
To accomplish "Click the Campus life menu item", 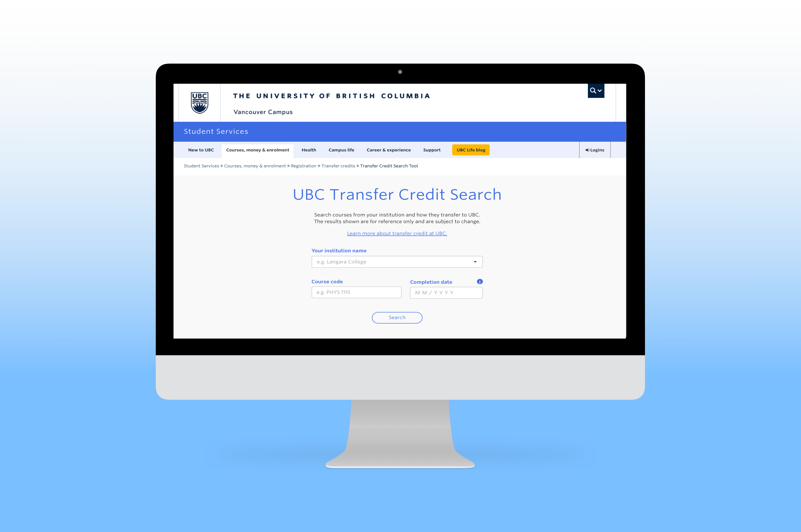I will (x=341, y=150).
